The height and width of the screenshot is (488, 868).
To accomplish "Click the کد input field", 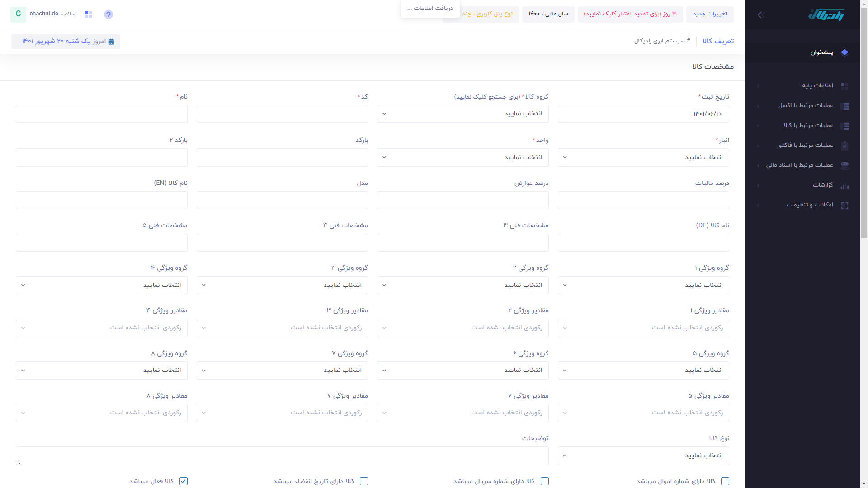I will click(x=282, y=114).
